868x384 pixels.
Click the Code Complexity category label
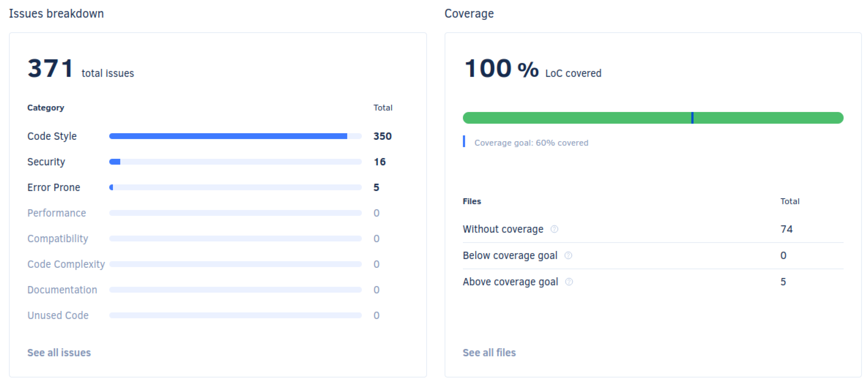click(66, 264)
